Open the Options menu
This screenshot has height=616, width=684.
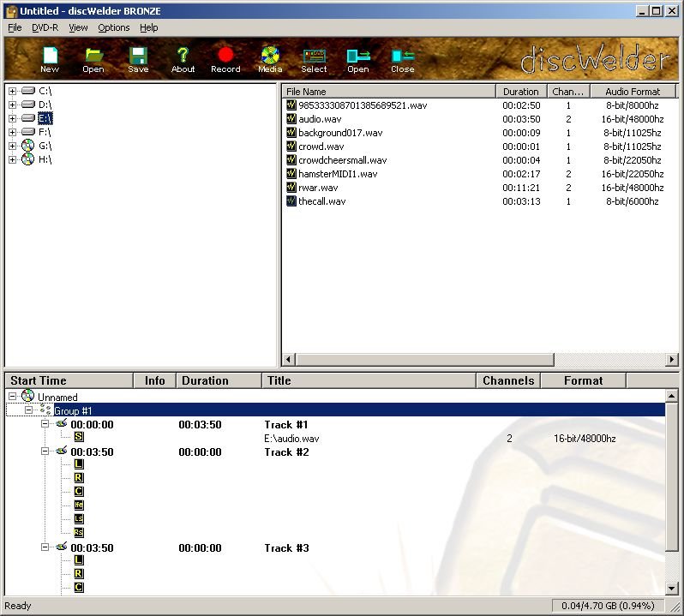tap(114, 27)
